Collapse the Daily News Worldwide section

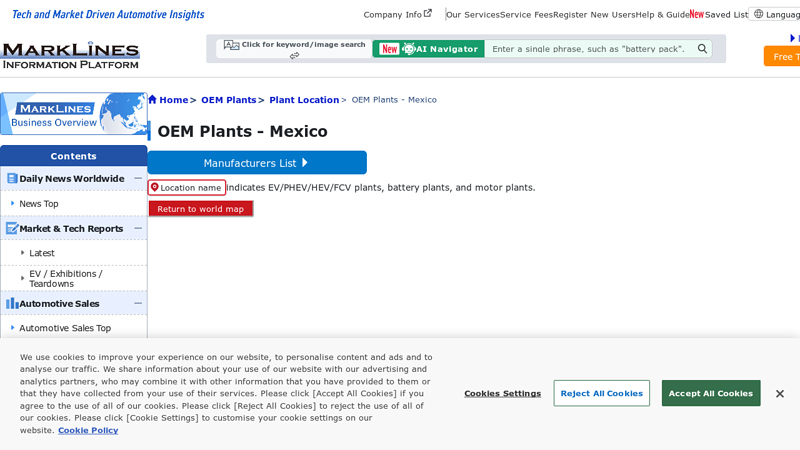pyautogui.click(x=138, y=178)
